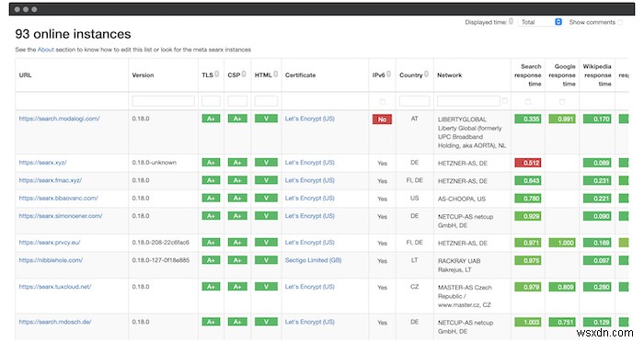
Task: Click the Version column header
Action: tap(143, 75)
